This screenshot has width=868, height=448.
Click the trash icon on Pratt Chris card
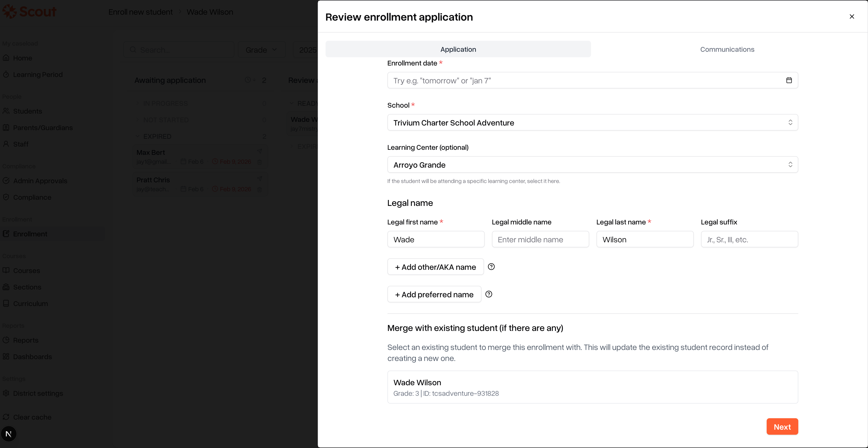(x=260, y=189)
